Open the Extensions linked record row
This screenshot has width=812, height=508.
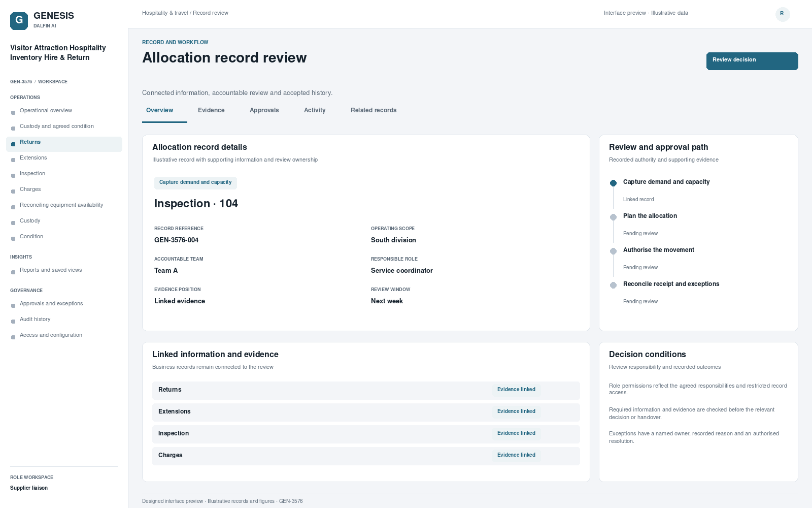tap(366, 412)
